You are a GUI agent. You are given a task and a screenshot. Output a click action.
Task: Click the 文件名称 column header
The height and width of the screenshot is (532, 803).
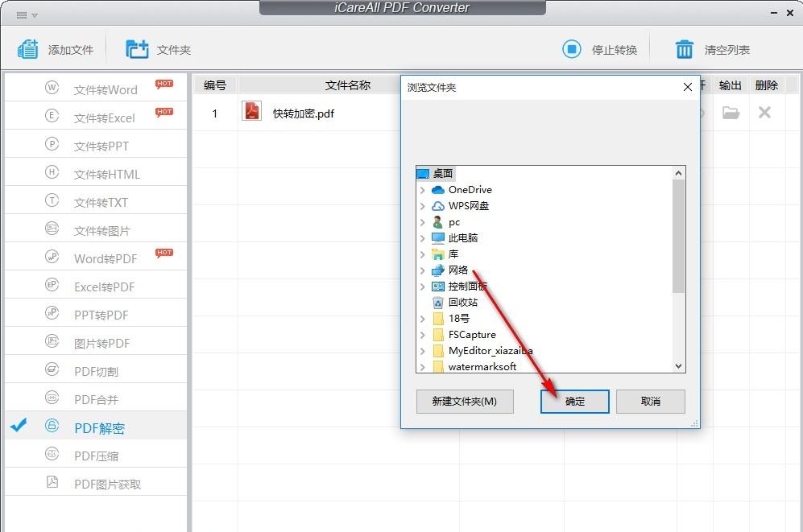(348, 85)
